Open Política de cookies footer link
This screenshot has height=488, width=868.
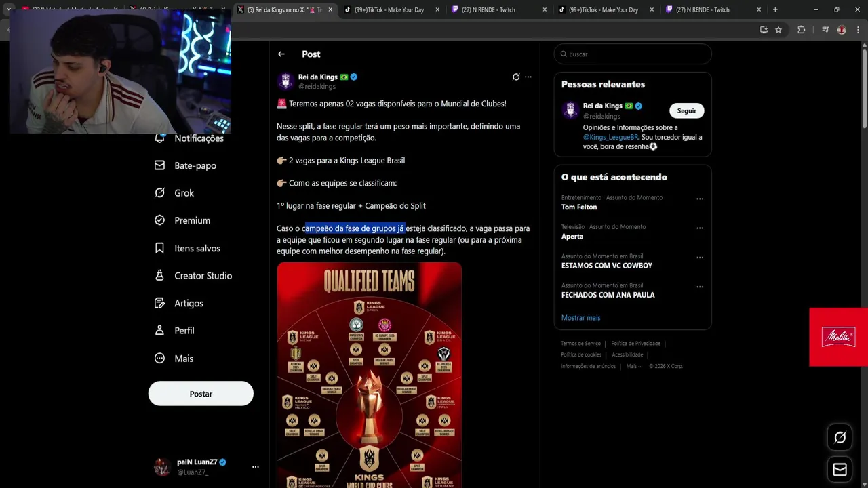point(581,355)
